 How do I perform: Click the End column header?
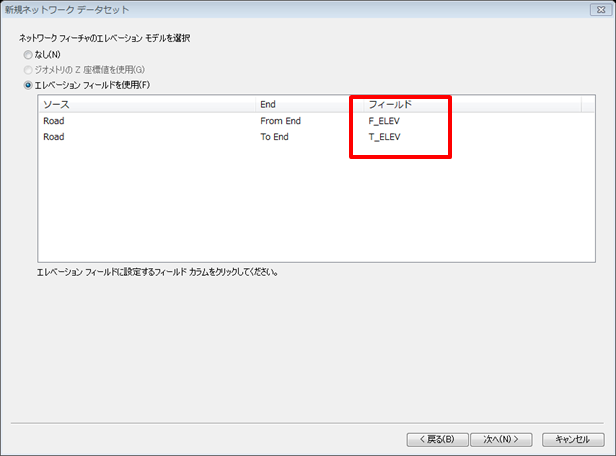pyautogui.click(x=268, y=104)
